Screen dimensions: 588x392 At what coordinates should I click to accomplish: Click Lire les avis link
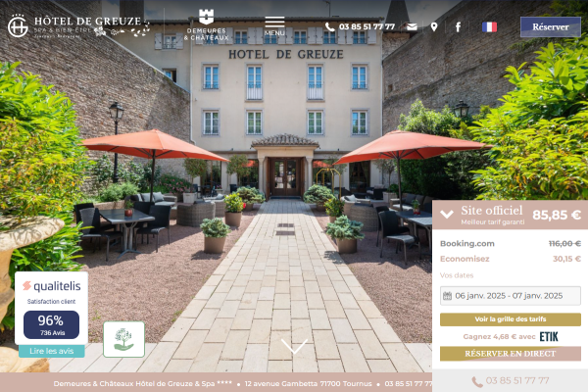[x=52, y=351]
